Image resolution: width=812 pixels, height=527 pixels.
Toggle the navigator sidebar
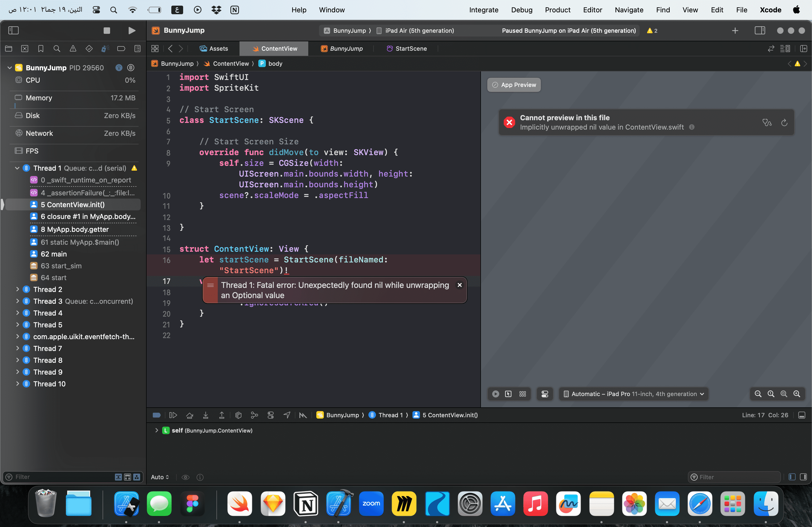[x=13, y=30]
